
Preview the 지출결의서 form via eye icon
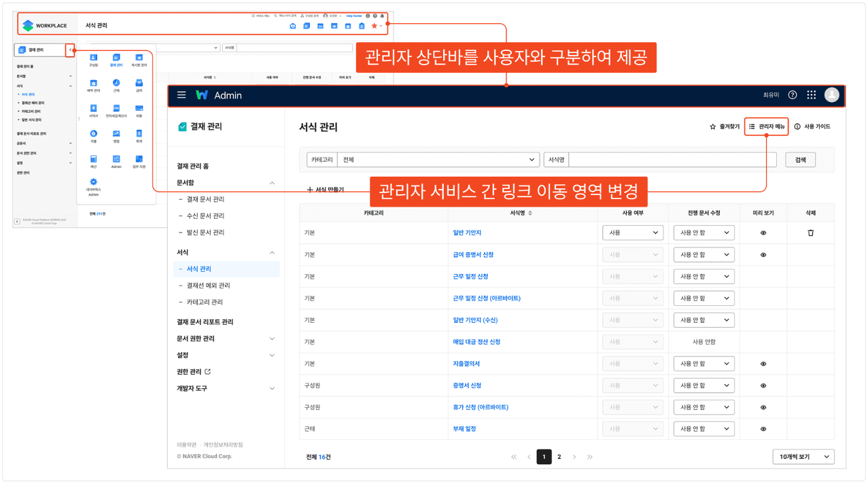763,364
